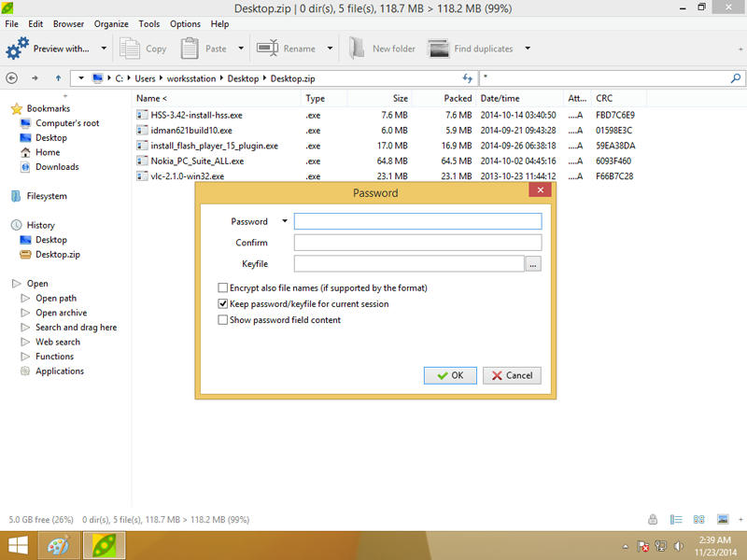Open the Options menu
The width and height of the screenshot is (747, 560).
[185, 24]
